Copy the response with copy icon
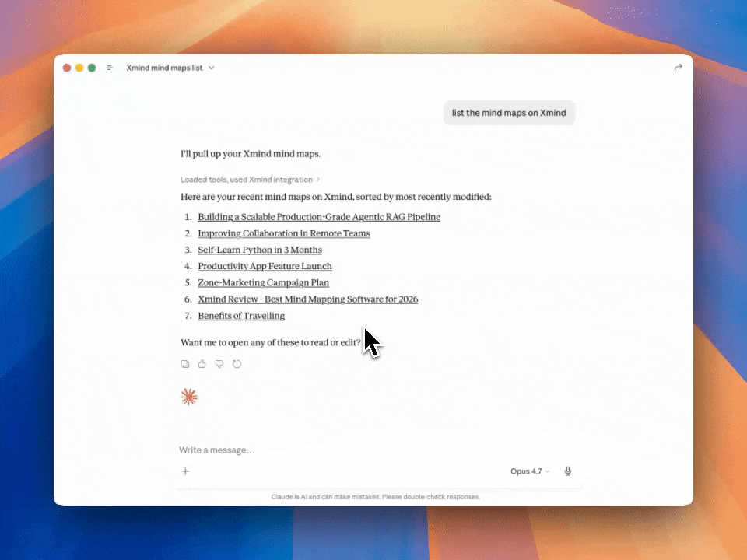Image resolution: width=747 pixels, height=560 pixels. 185,364
